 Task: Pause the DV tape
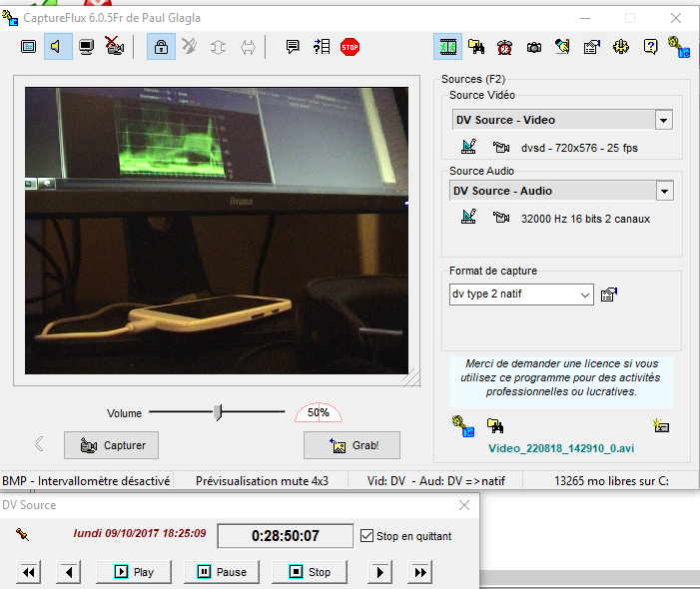(222, 572)
